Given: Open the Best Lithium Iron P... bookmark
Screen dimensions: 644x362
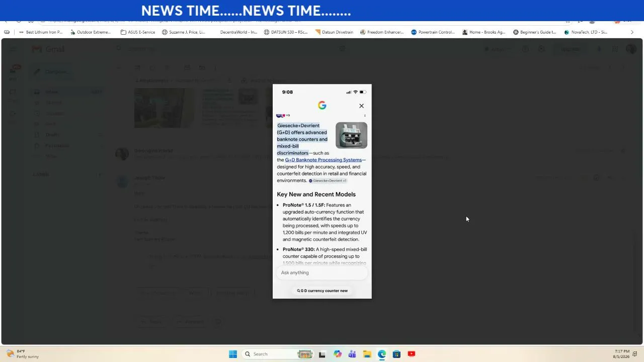Looking at the screenshot, I should click(x=41, y=32).
